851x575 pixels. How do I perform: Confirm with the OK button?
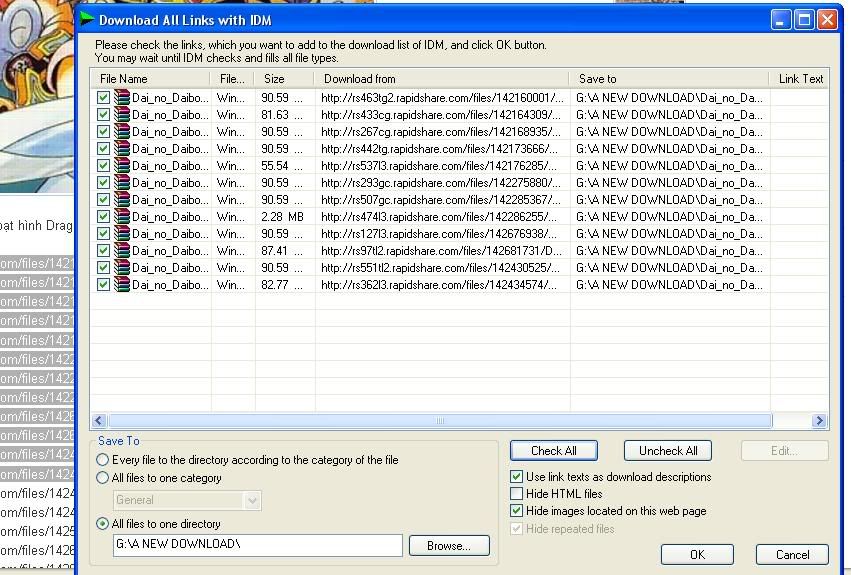(x=697, y=554)
